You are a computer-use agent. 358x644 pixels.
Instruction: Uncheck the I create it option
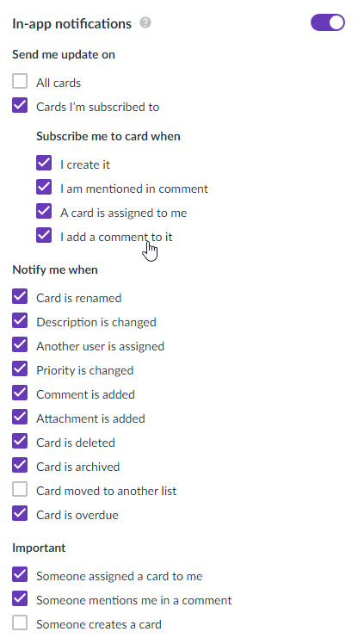[x=44, y=163]
